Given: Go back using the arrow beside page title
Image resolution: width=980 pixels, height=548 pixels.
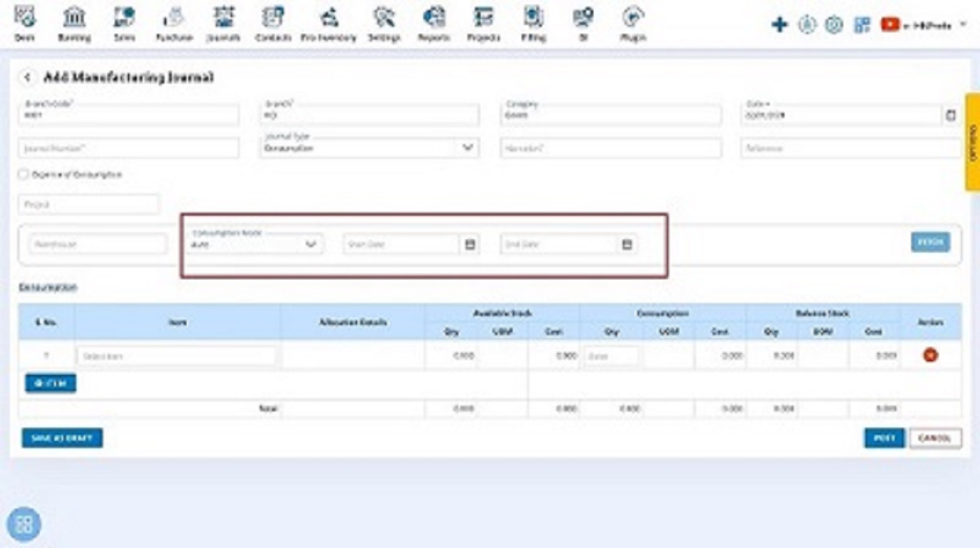Looking at the screenshot, I should tap(27, 77).
